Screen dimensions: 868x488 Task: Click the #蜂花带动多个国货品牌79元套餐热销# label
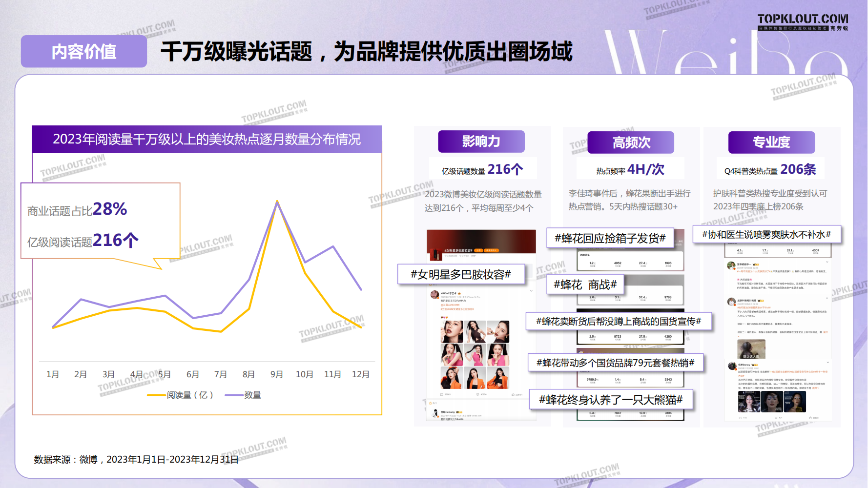(615, 363)
